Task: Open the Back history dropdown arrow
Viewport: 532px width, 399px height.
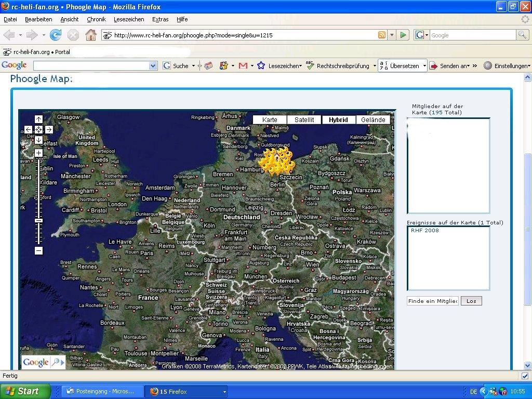Action: pyautogui.click(x=20, y=35)
